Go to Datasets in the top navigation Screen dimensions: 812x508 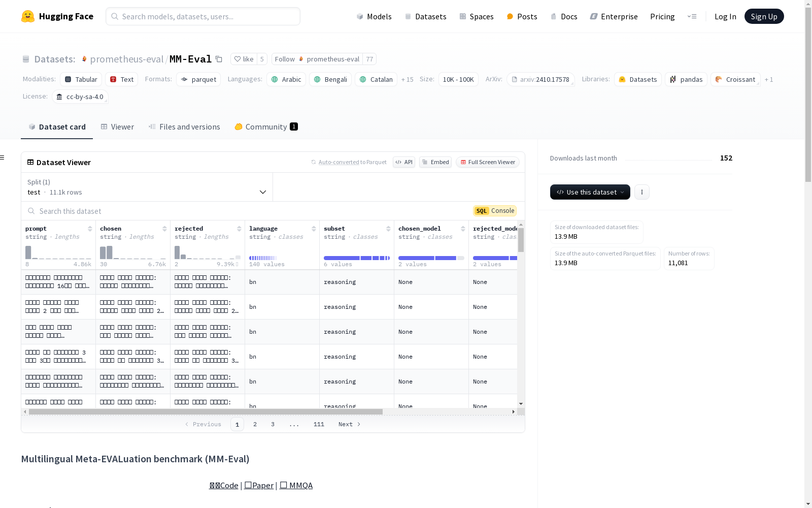click(x=425, y=16)
